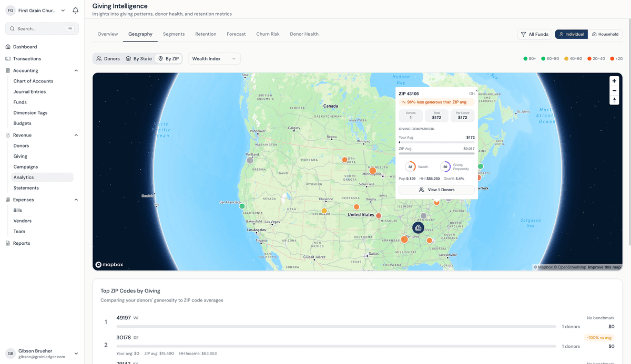631x364 pixels.
Task: Click the Mapbox logo
Action: [x=109, y=265]
